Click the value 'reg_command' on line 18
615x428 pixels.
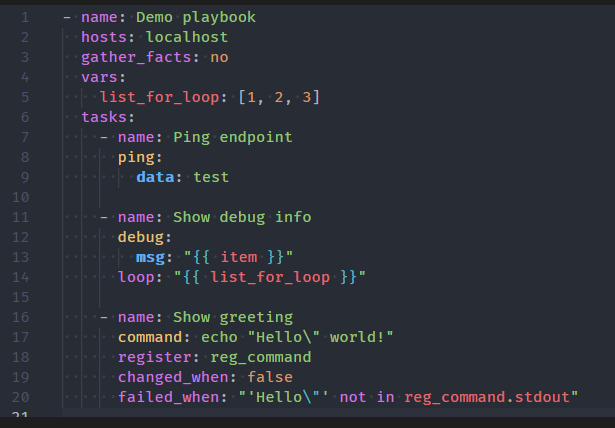point(261,357)
